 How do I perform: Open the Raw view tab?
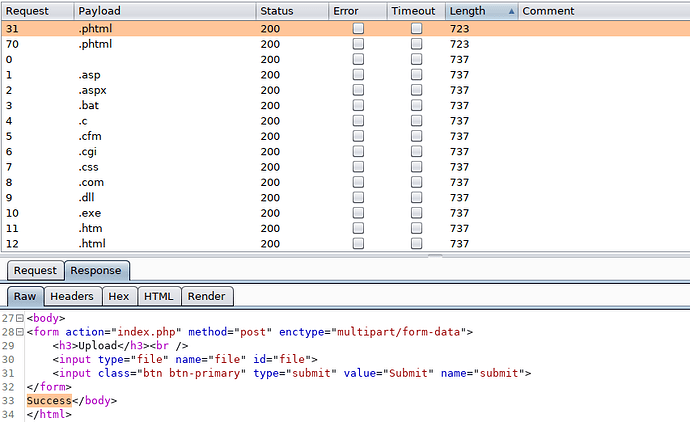point(25,297)
